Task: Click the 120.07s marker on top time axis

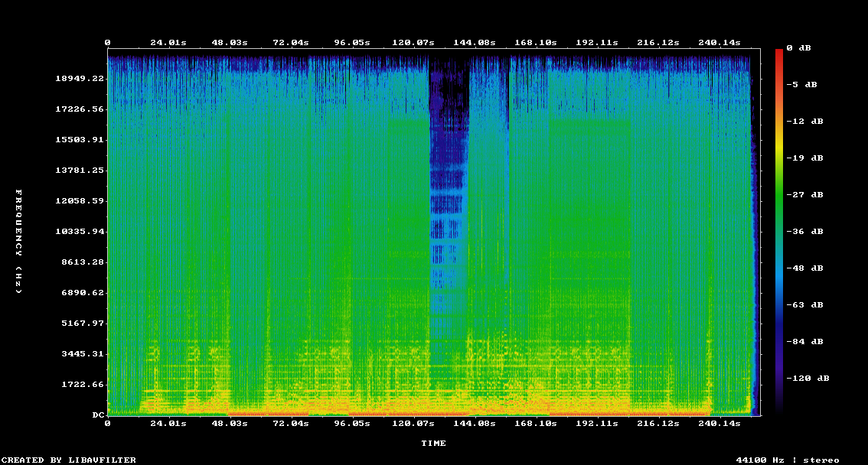Action: click(413, 43)
